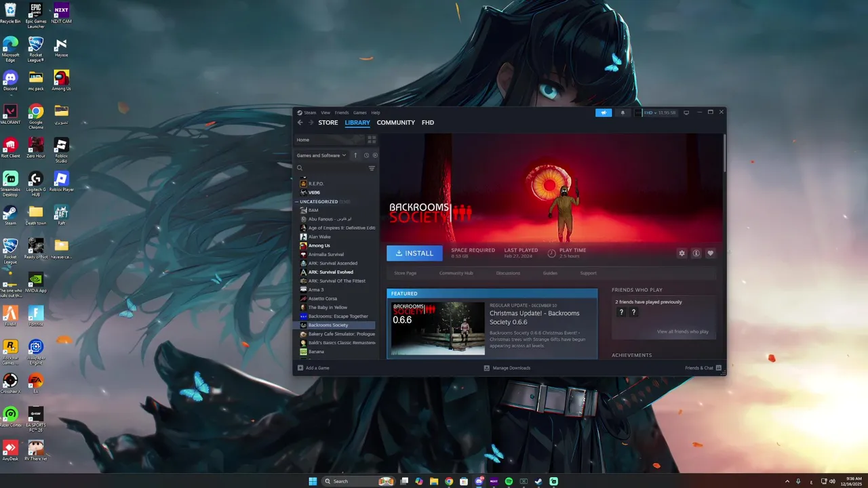Open Steam announcements megaphone button
868x488 pixels.
(604, 113)
